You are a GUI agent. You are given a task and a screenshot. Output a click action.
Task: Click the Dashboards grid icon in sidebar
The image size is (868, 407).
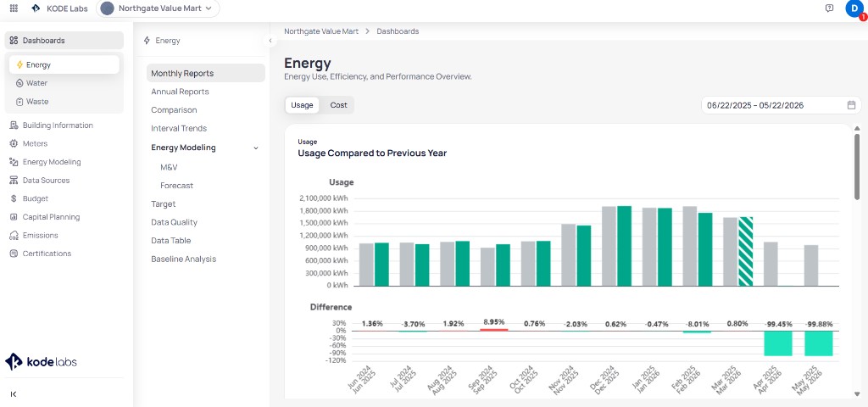[14, 41]
